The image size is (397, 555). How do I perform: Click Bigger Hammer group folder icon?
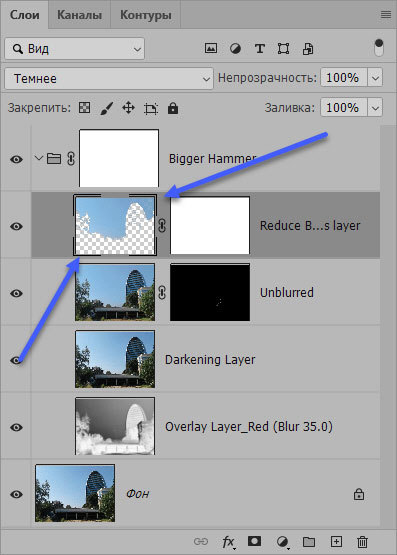pyautogui.click(x=54, y=158)
